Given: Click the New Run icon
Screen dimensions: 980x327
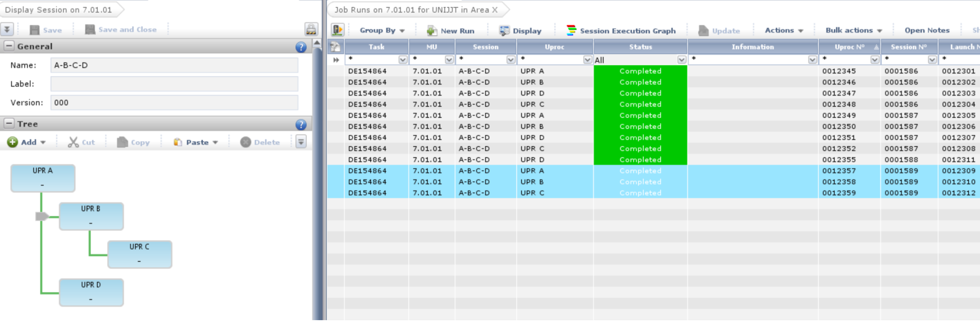Looking at the screenshot, I should (x=432, y=30).
